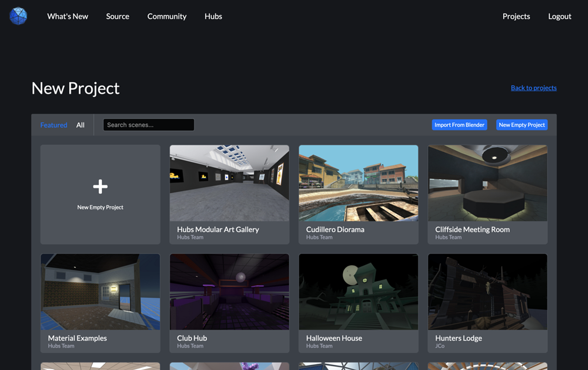Navigate to Hubs in the top bar
This screenshot has width=588, height=370.
(213, 16)
